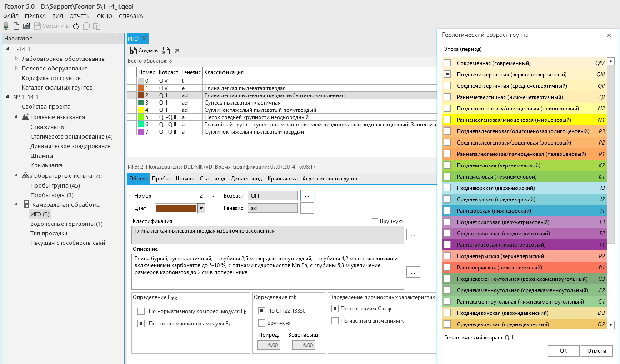This screenshot has height=364, width=620.
Task: Pin the Навигатор panel
Action: click(x=114, y=39)
